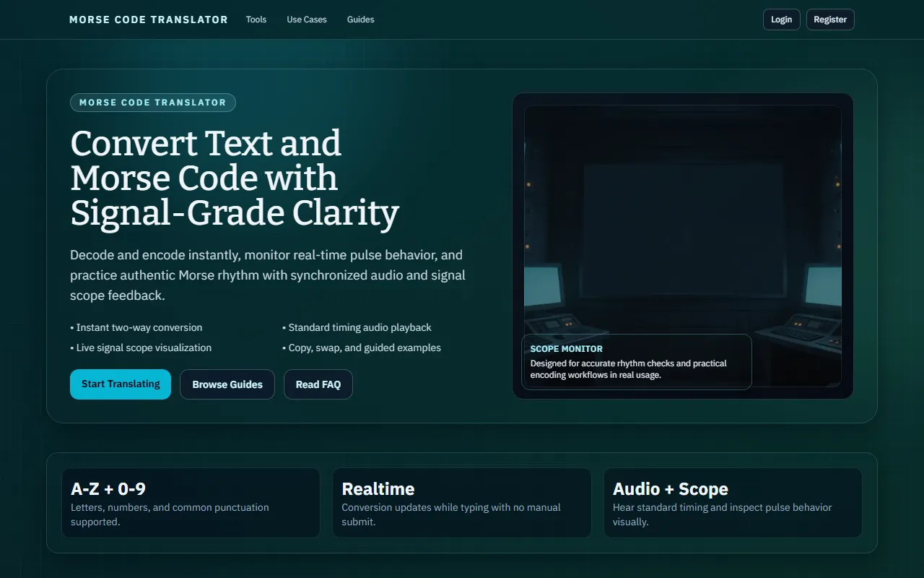The image size is (924, 578).
Task: Open the Tools menu in the navbar
Action: tap(256, 20)
